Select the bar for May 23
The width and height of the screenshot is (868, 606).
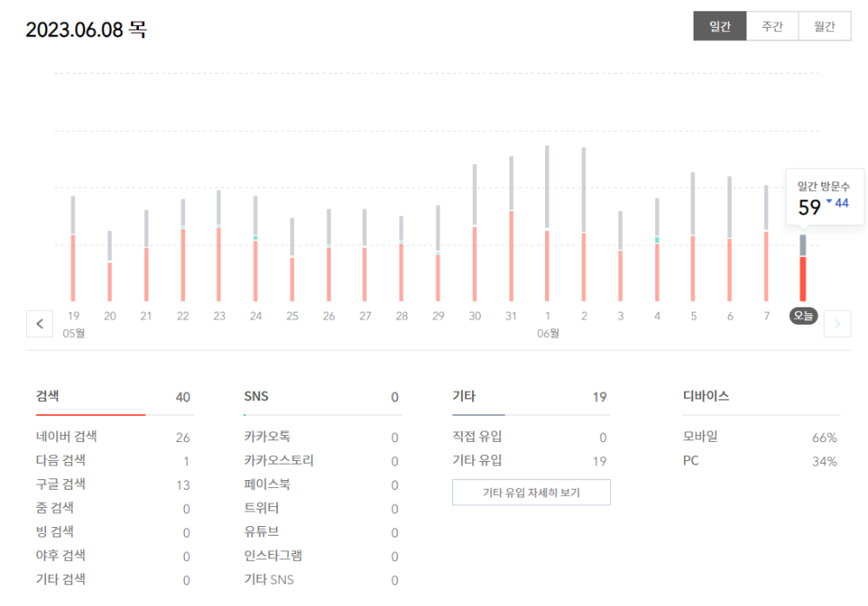tap(219, 246)
